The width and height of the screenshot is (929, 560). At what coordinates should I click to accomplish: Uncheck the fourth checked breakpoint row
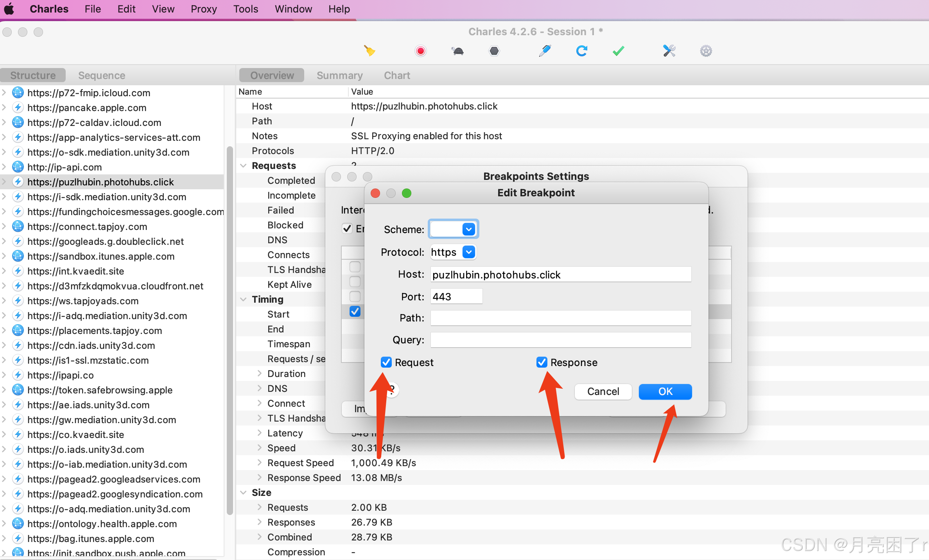355,311
